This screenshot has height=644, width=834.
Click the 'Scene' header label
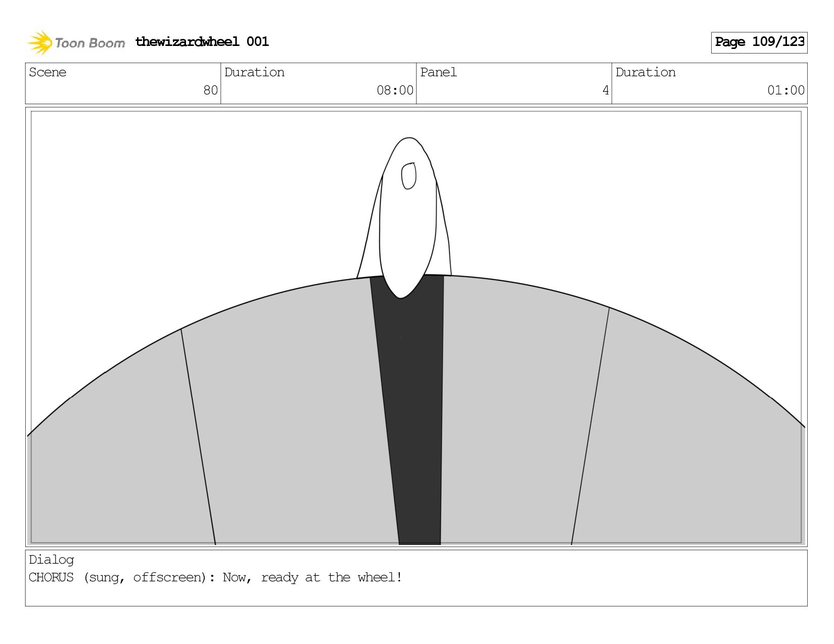click(x=48, y=72)
